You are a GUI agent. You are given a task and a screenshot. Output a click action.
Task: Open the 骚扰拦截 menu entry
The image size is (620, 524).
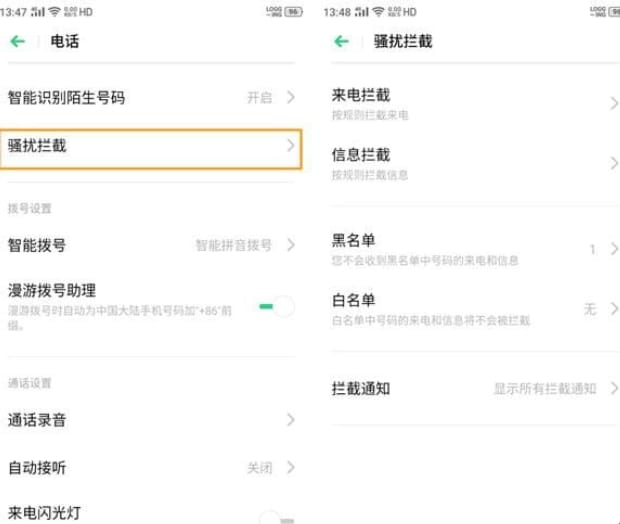150,146
